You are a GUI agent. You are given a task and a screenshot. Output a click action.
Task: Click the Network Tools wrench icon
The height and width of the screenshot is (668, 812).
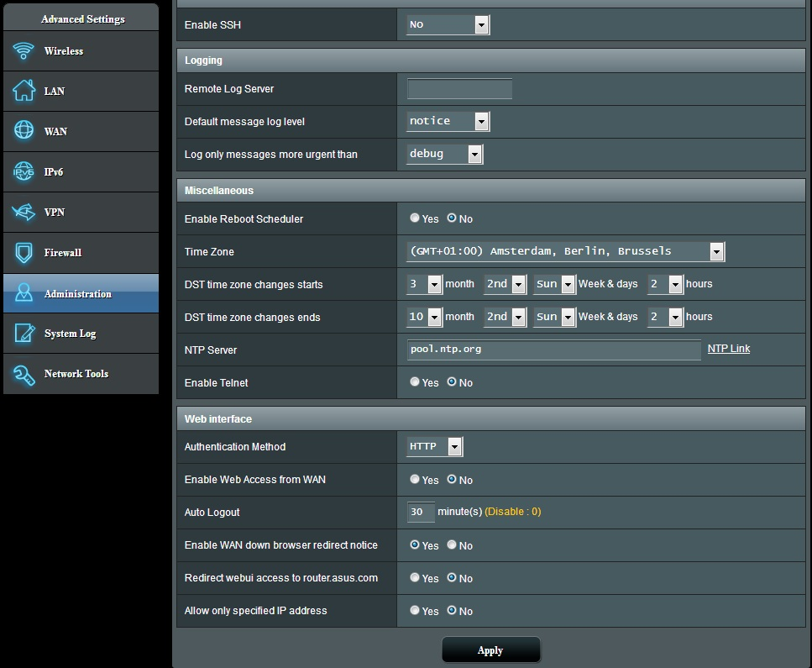[x=24, y=374]
